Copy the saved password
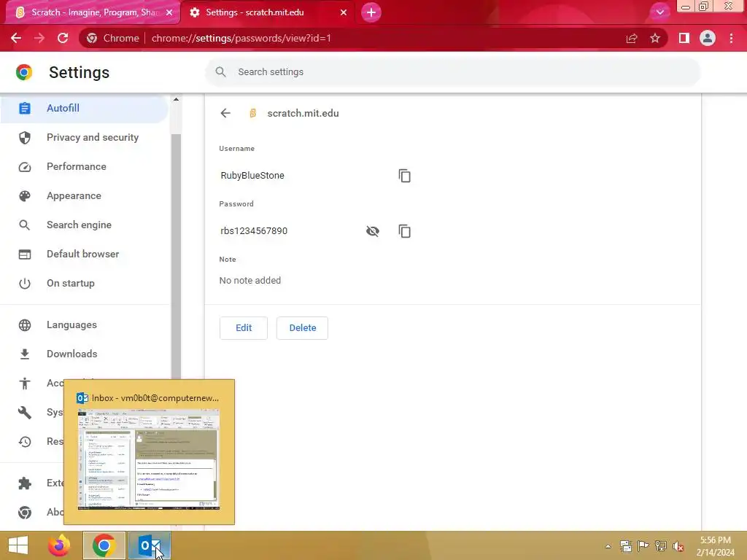 (x=404, y=231)
